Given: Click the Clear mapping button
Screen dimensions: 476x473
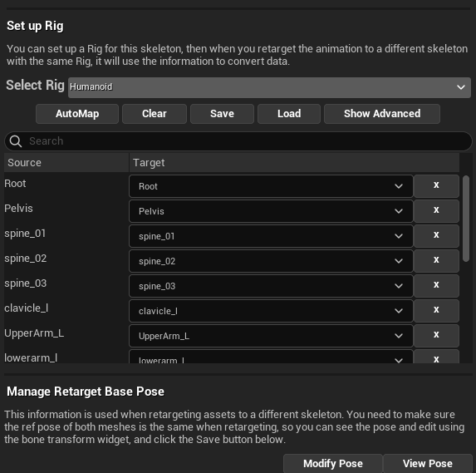Looking at the screenshot, I should [x=155, y=114].
